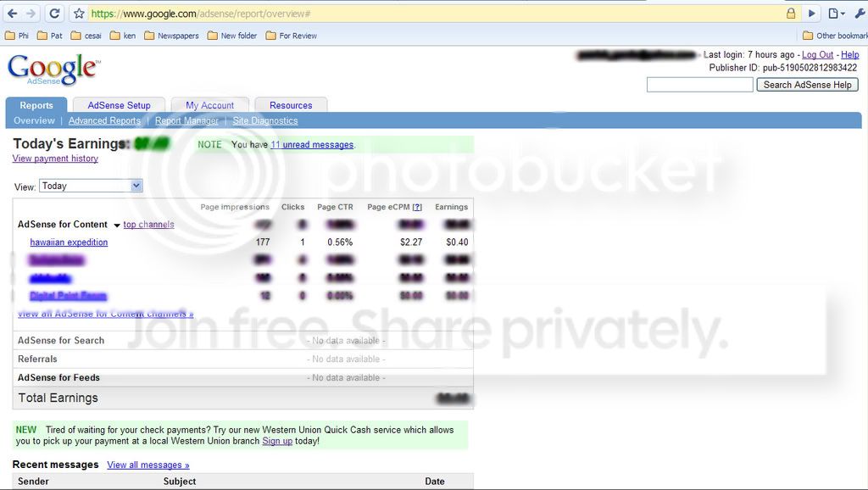
Task: Click the Referrals row label
Action: [x=37, y=359]
